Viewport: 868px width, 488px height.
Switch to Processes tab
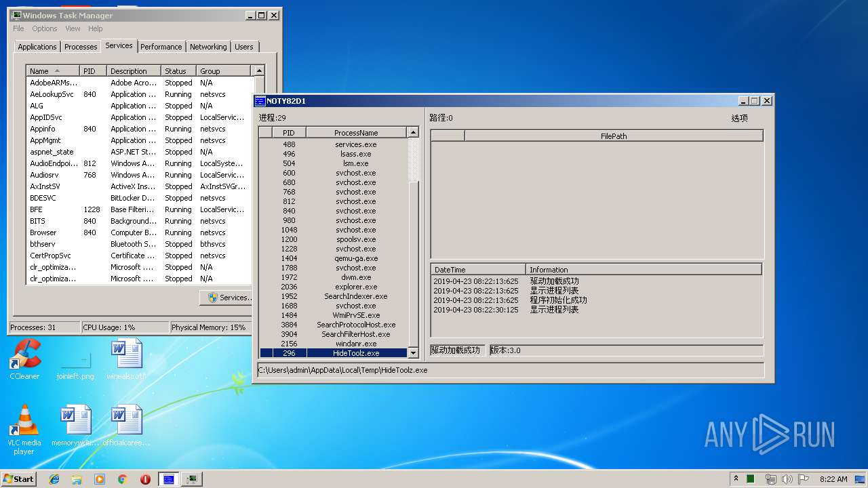tap(81, 47)
